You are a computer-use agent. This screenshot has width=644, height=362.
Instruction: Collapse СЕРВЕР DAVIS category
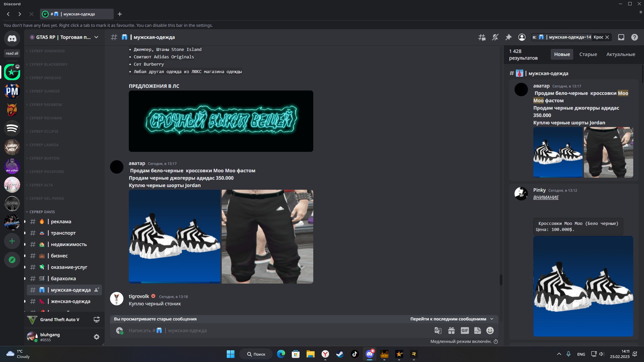point(42,212)
